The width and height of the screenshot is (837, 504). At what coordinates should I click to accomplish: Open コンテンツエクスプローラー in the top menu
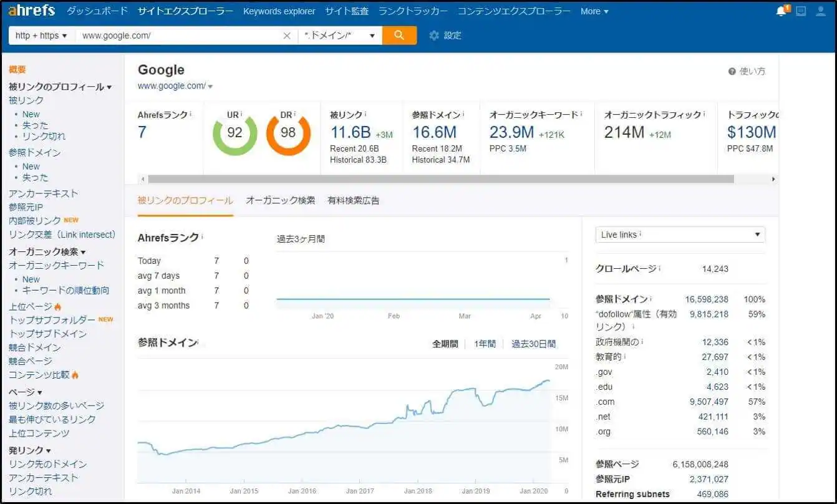(514, 11)
